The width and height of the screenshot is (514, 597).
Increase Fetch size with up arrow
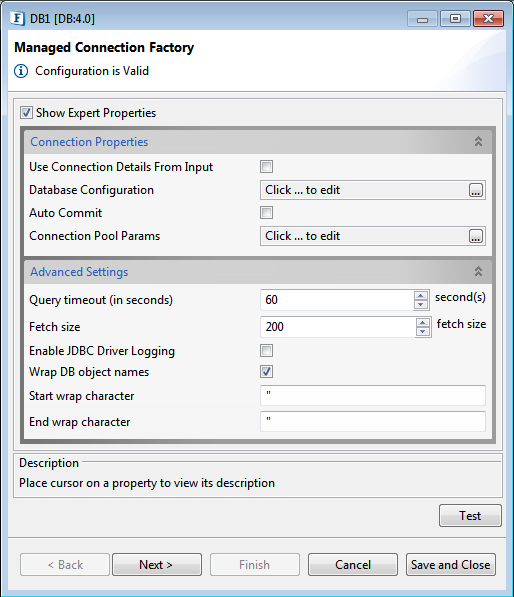pyautogui.click(x=422, y=323)
